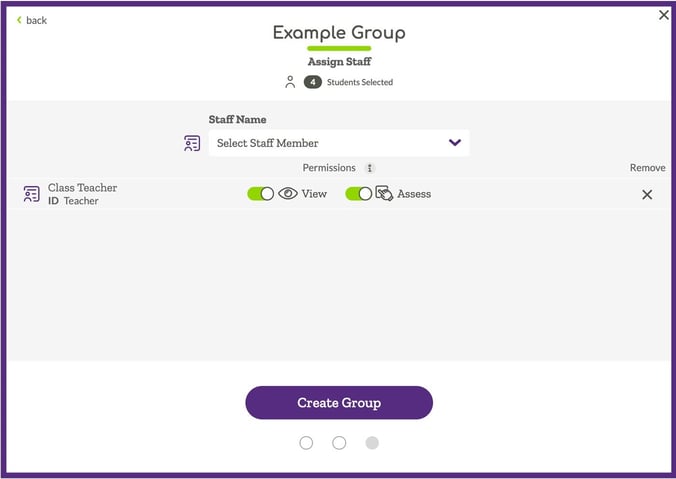Open the Select Staff Member dropdown

point(339,143)
